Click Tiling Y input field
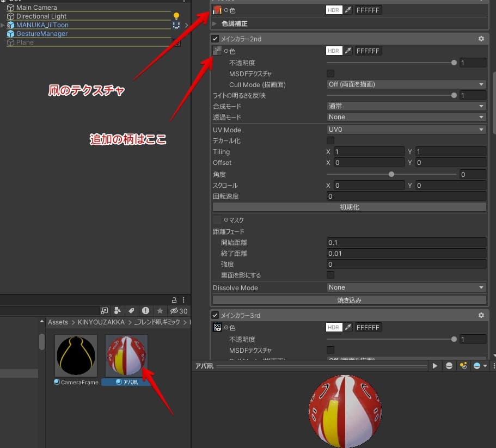Image resolution: width=496 pixels, height=448 pixels. (451, 152)
